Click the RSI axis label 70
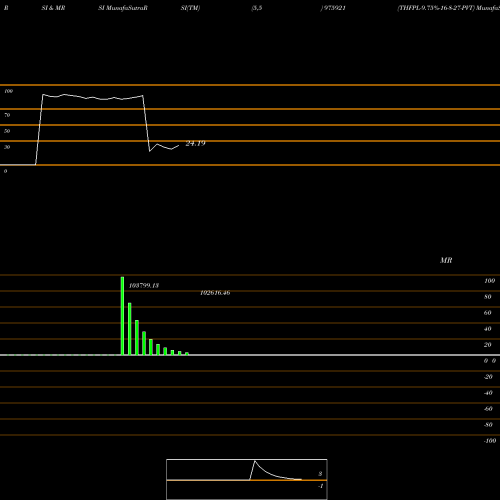The height and width of the screenshot is (500, 500). pos(7,115)
